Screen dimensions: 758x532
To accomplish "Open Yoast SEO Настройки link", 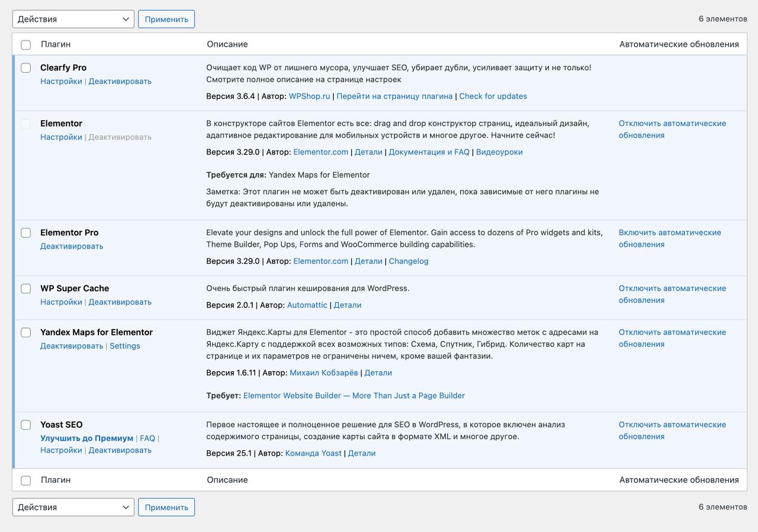I will [x=61, y=450].
